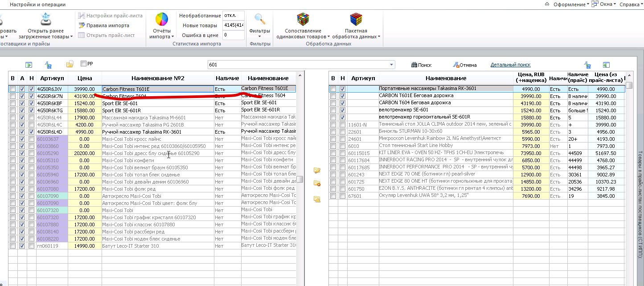Click the middle folder-with-red-mark icon between tables
The width and height of the screenshot is (644, 286).
tap(317, 183)
